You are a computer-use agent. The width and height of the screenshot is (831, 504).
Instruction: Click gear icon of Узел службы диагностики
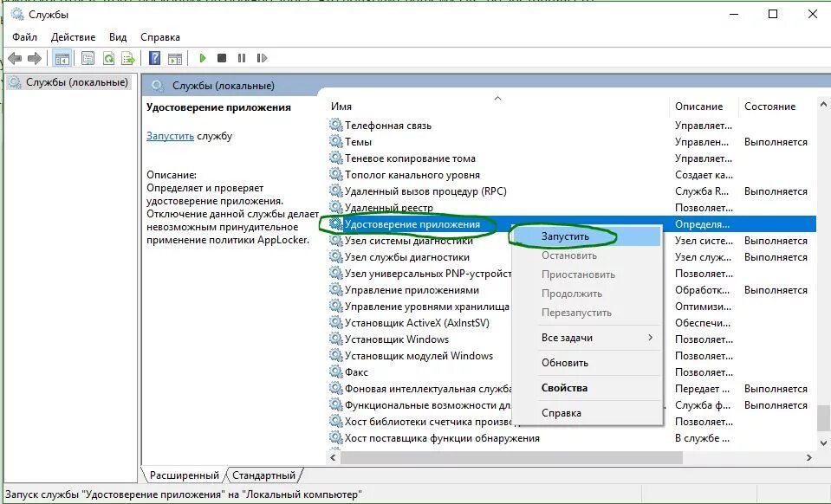pos(335,257)
